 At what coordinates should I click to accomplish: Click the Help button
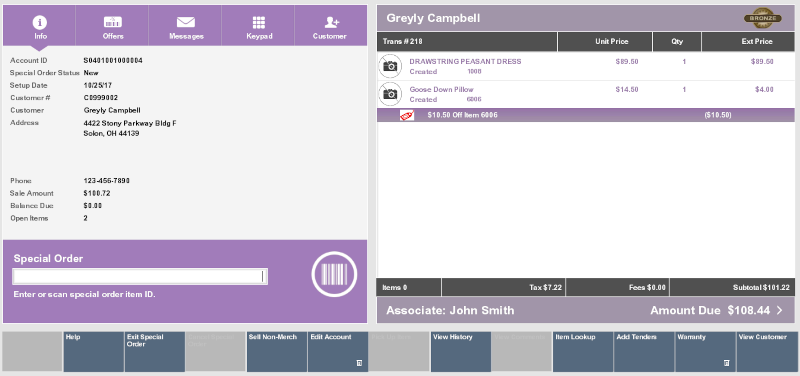[x=93, y=352]
